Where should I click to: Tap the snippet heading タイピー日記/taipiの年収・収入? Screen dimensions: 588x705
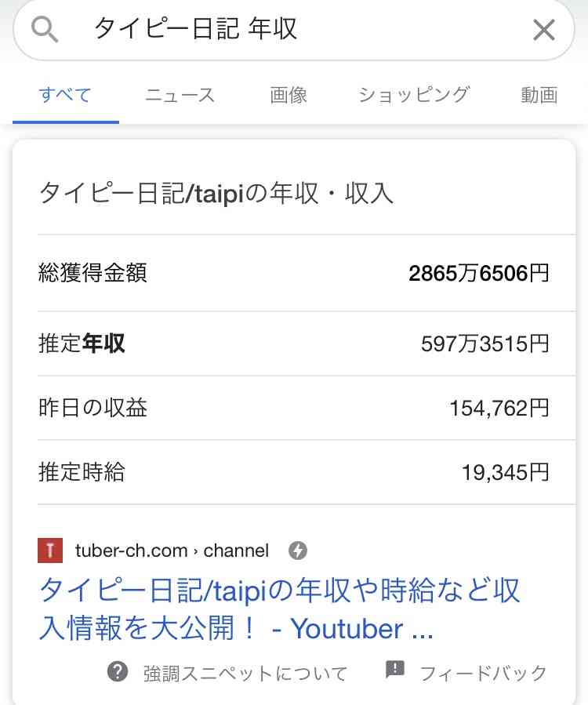pos(216,194)
